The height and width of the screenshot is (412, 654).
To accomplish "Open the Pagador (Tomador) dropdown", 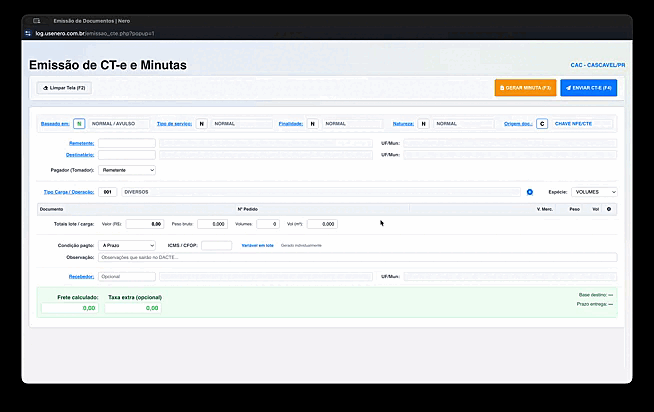I will [x=128, y=170].
